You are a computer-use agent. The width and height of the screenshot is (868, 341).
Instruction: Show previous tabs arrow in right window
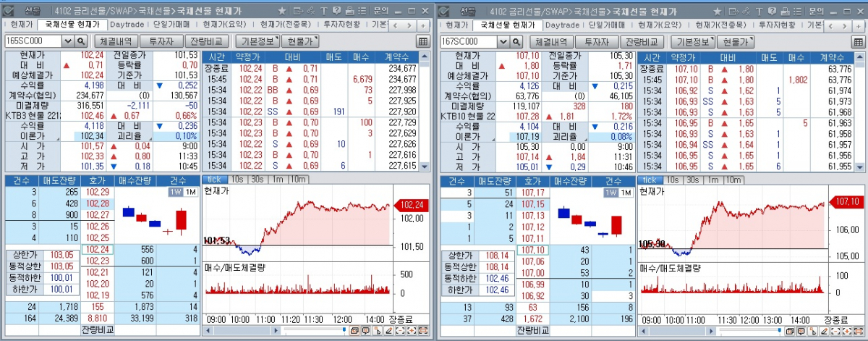click(x=830, y=25)
